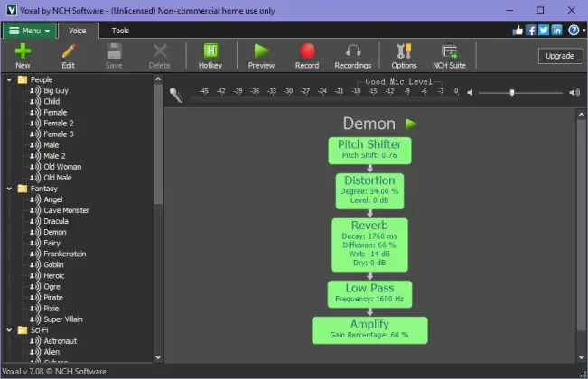This screenshot has width=588, height=379.
Task: Select the Angel voice
Action: tap(53, 199)
